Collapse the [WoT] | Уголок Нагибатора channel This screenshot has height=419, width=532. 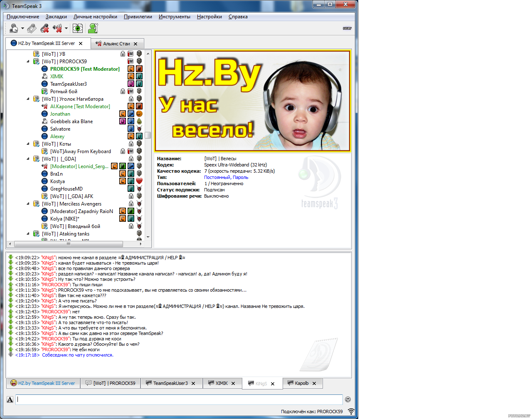[28, 99]
